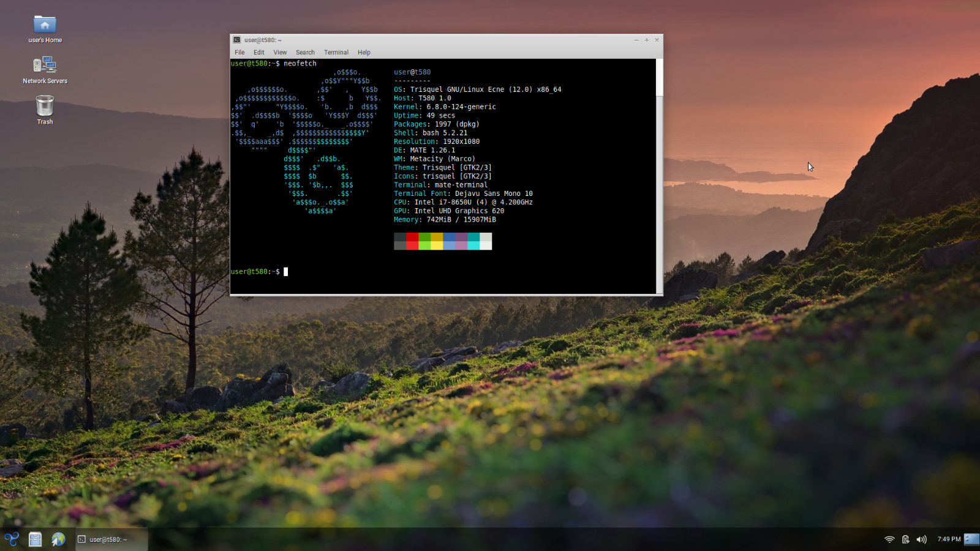Image resolution: width=980 pixels, height=551 pixels.
Task: Open the Edit menu in the terminal
Action: pos(259,53)
